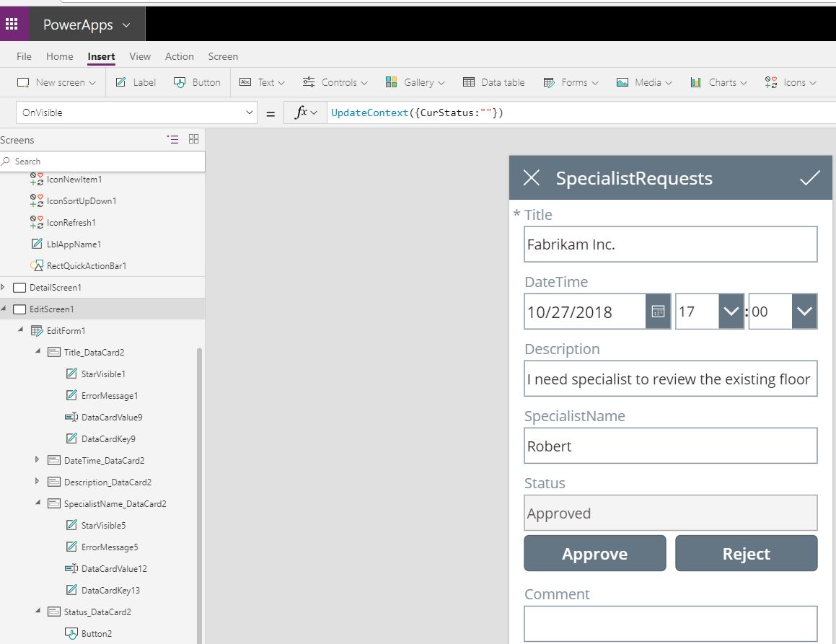Switch to tree list view of screens

pyautogui.click(x=172, y=139)
